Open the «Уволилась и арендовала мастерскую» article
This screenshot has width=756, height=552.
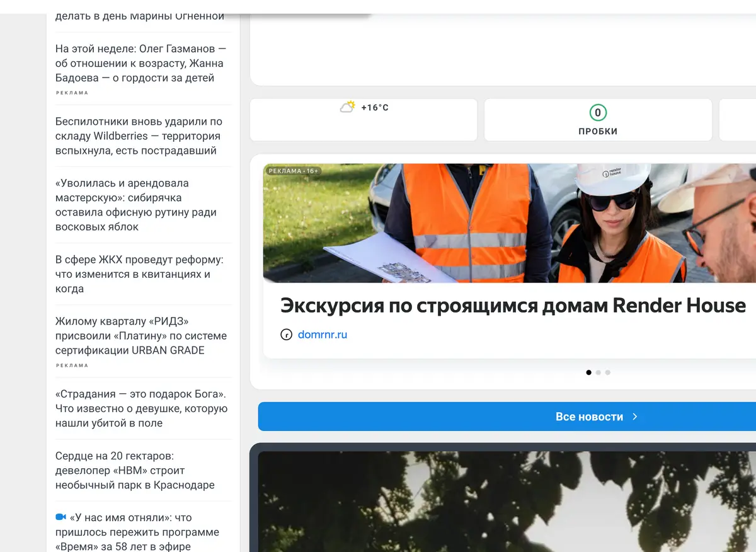136,205
